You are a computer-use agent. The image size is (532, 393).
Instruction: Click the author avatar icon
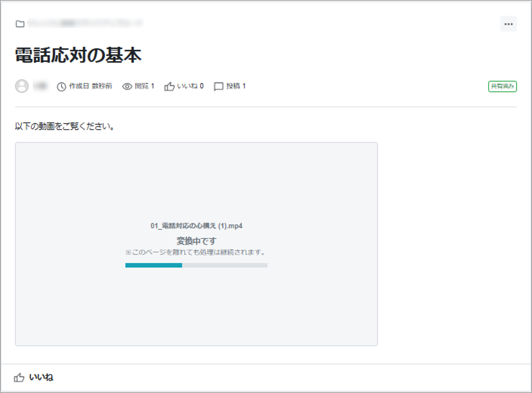click(x=22, y=86)
